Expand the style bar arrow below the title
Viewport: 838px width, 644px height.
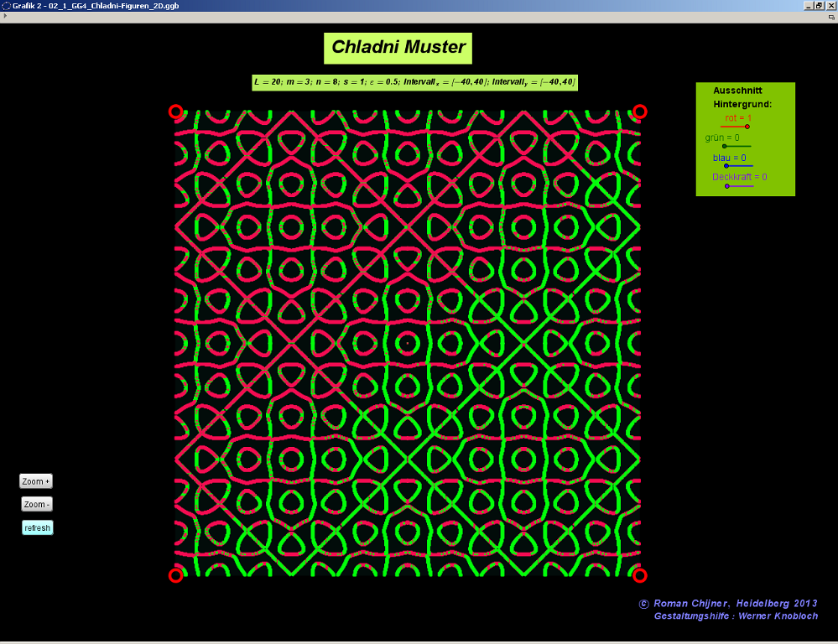[5, 16]
